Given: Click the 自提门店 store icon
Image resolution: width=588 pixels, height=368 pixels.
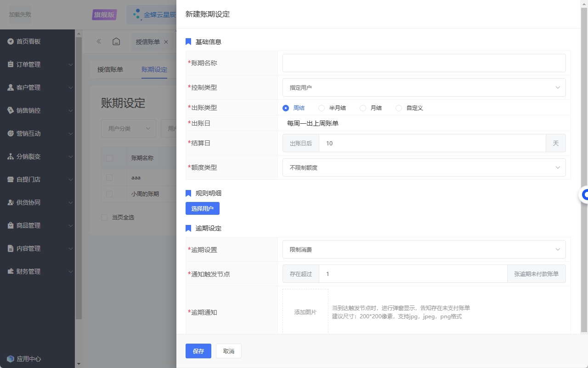Looking at the screenshot, I should [11, 179].
